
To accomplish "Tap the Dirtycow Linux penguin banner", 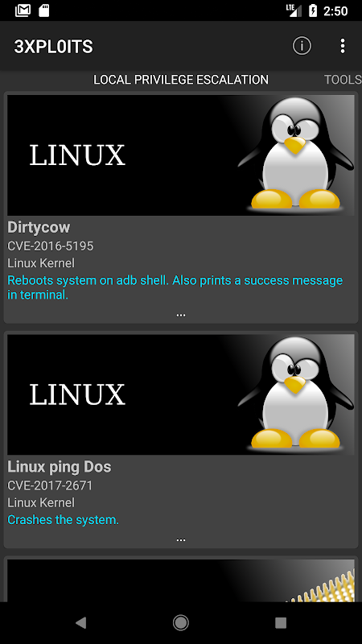I will coord(181,155).
